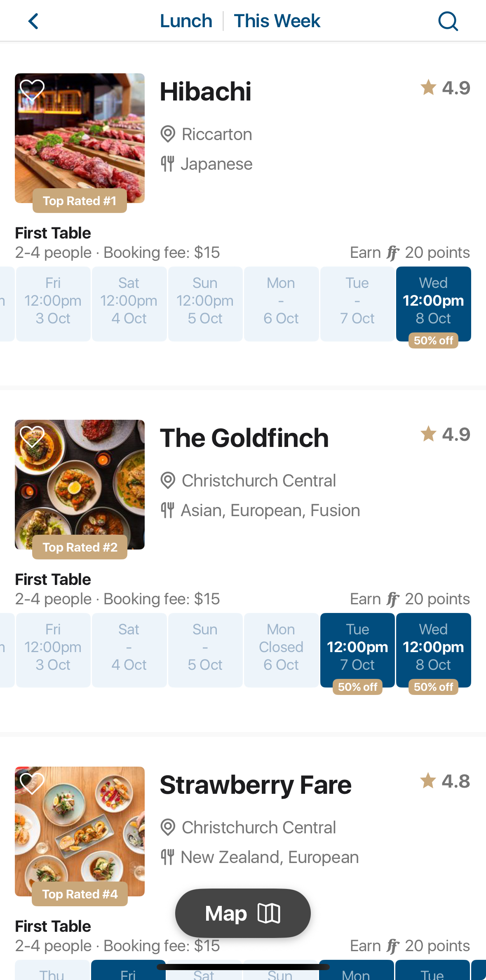Choose The Goldfinch Wed 8 Oct slot
Image resolution: width=486 pixels, height=980 pixels.
[x=433, y=650]
